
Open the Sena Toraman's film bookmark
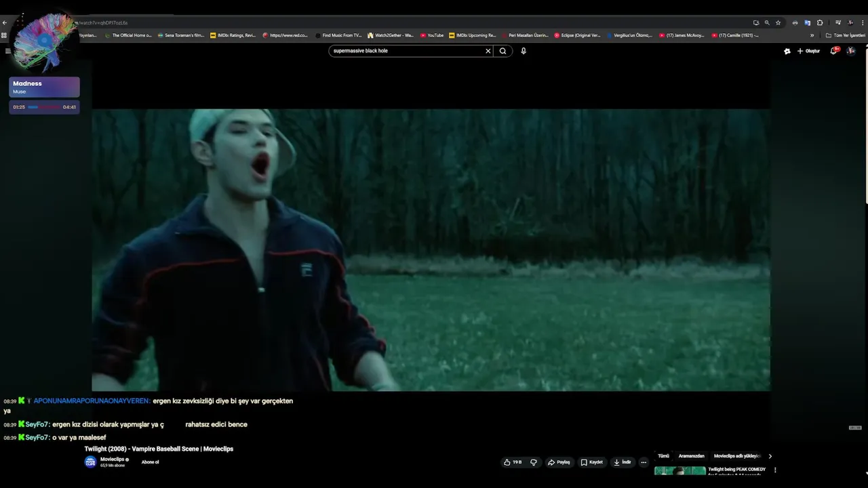click(180, 35)
